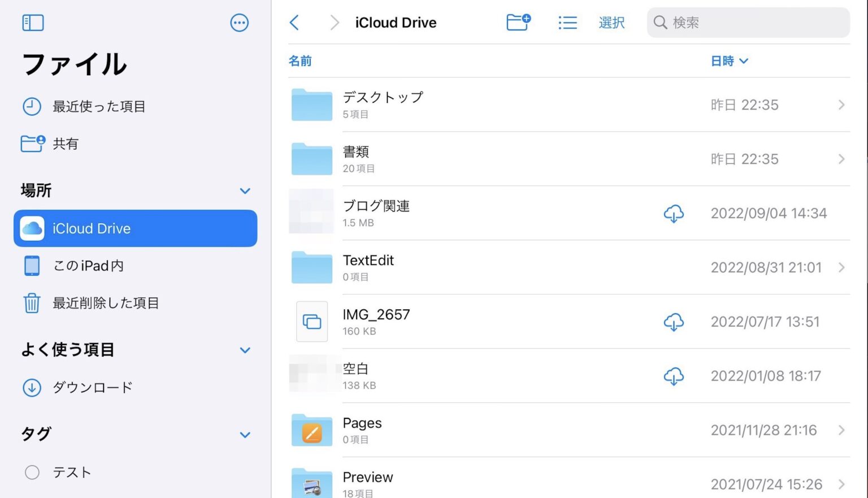Click the date 2022/07/17 13:51
This screenshot has height=498, width=868.
[765, 322]
